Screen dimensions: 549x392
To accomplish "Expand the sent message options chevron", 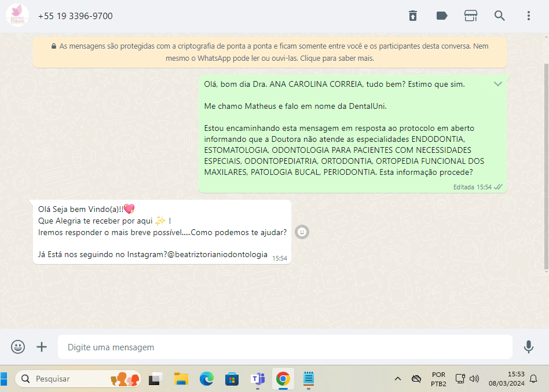I will (x=498, y=84).
